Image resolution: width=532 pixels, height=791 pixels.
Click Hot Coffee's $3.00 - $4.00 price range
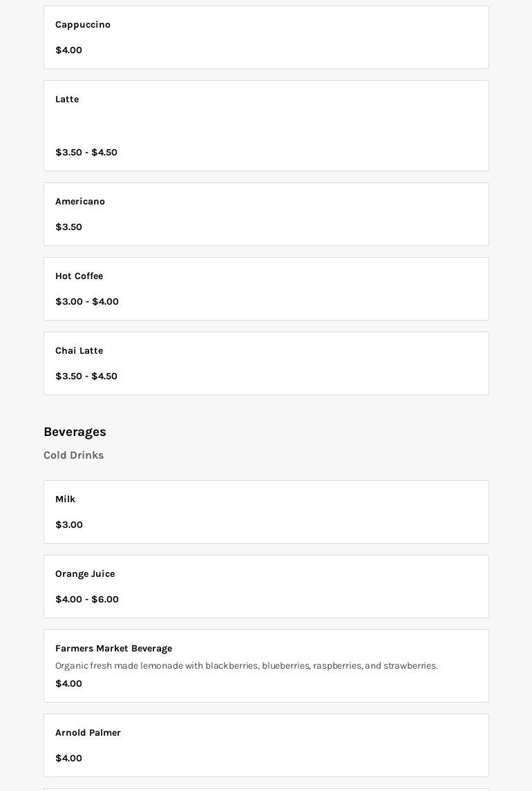click(x=87, y=302)
